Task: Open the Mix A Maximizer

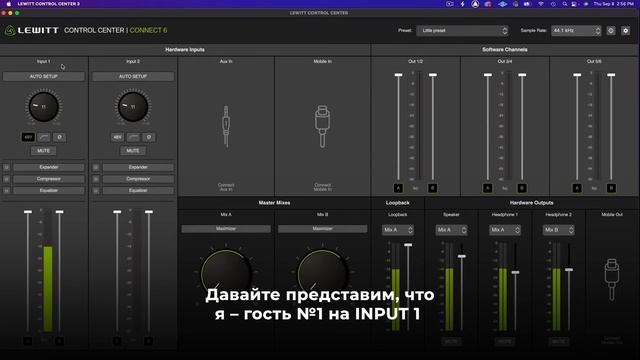Action: point(226,229)
